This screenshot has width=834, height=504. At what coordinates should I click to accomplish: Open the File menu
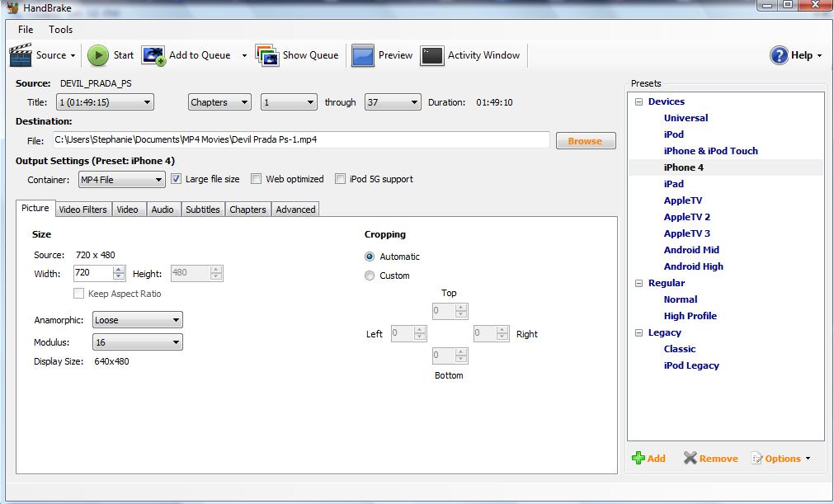[x=26, y=29]
